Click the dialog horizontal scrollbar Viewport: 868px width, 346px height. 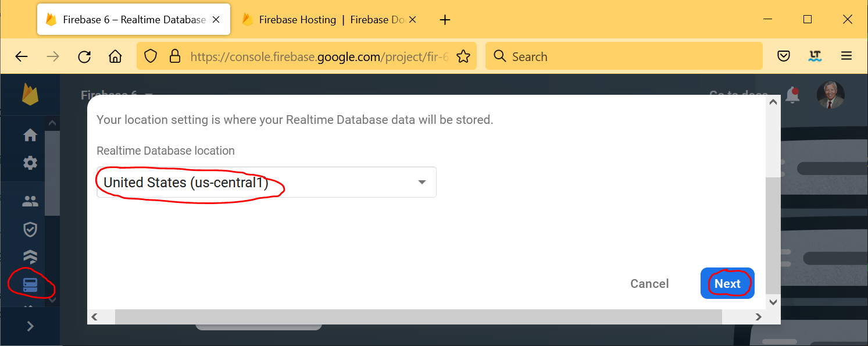[418, 317]
